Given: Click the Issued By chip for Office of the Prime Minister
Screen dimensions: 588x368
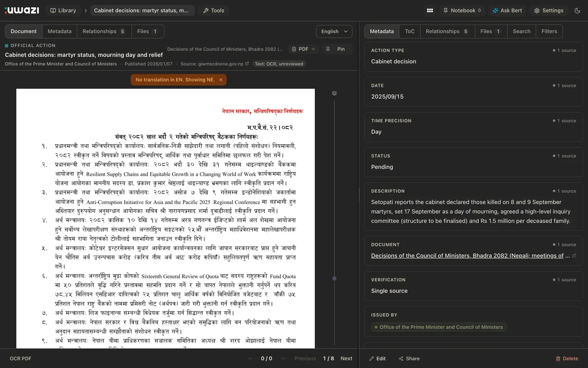Looking at the screenshot, I should (439, 327).
